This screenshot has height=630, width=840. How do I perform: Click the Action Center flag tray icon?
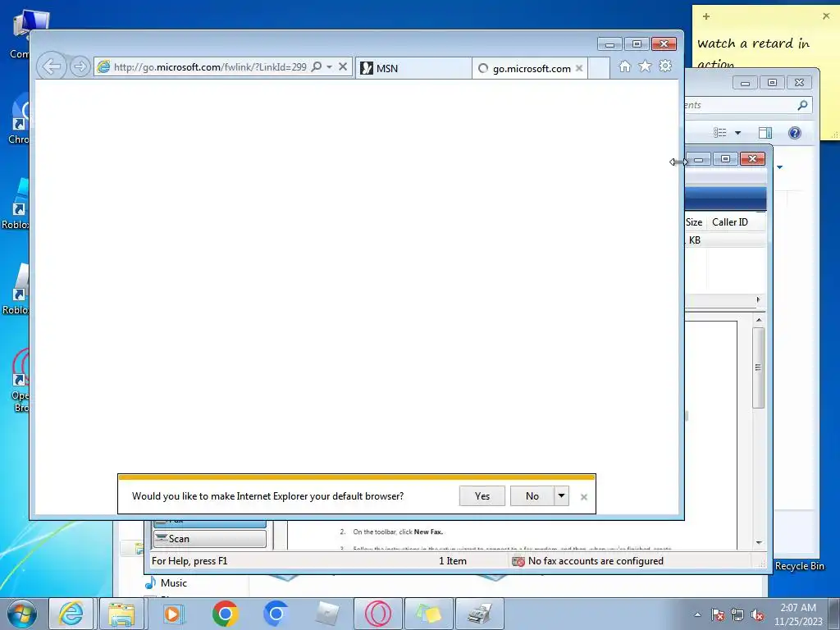point(718,614)
